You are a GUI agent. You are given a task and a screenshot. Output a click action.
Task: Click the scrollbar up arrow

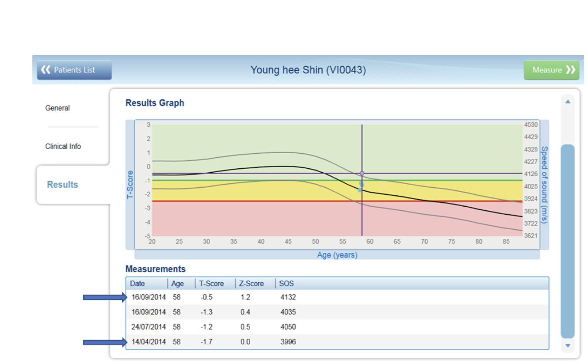tap(568, 102)
